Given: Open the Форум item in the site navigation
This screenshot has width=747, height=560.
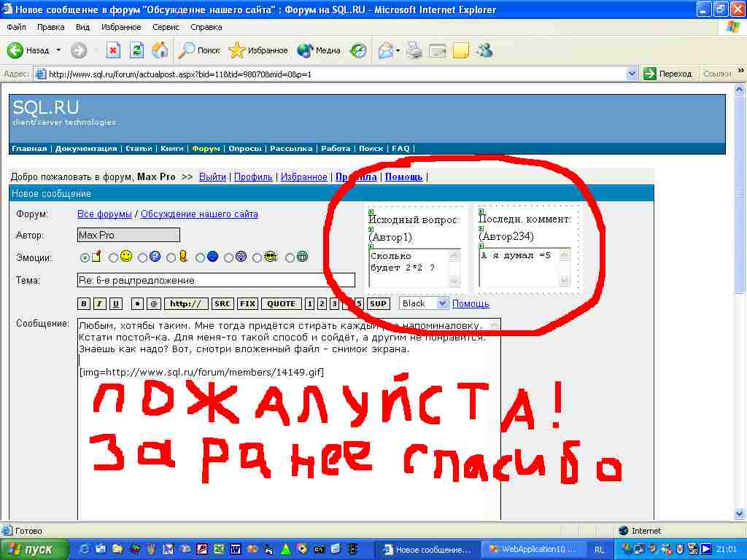Looking at the screenshot, I should (x=206, y=149).
